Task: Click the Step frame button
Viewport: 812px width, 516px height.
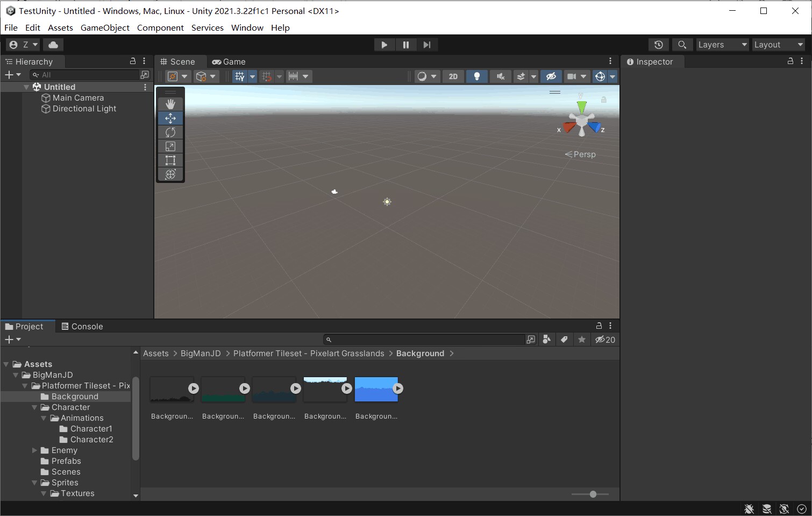Action: tap(427, 45)
